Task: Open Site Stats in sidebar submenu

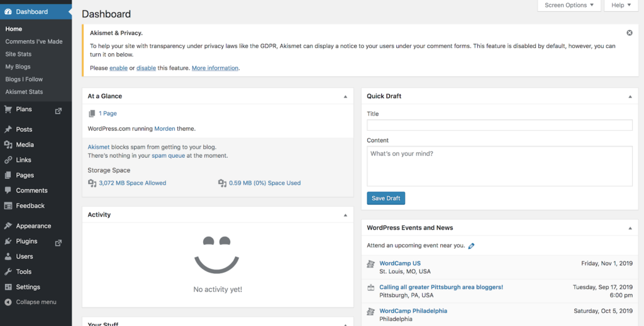Action: click(18, 54)
